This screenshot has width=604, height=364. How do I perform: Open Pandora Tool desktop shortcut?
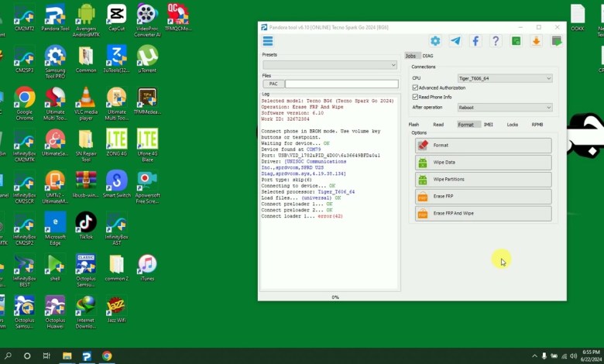pyautogui.click(x=55, y=18)
